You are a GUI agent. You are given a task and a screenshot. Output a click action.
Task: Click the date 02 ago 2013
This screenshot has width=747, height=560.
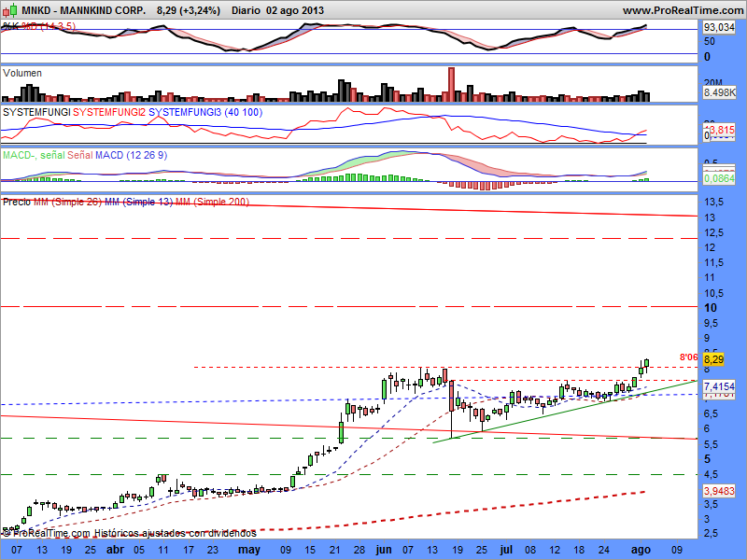pos(295,10)
